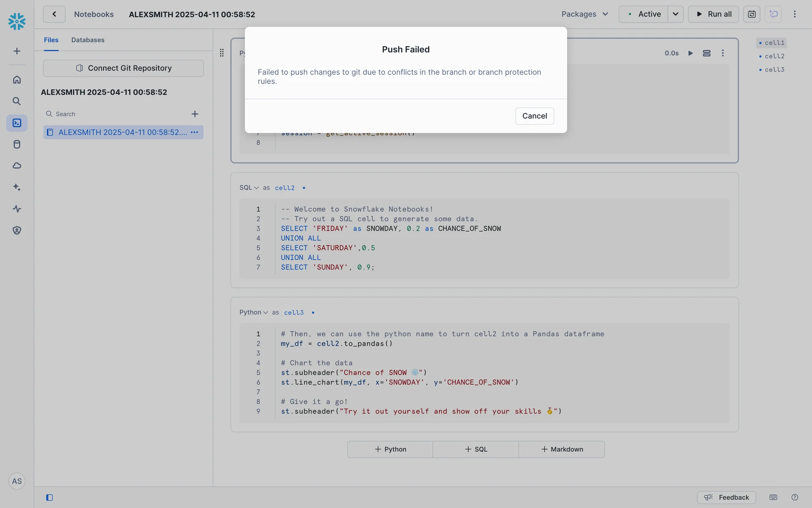Screen dimensions: 812x508
Task: Click the Admin shield icon in sidebar
Action: [x=17, y=230]
